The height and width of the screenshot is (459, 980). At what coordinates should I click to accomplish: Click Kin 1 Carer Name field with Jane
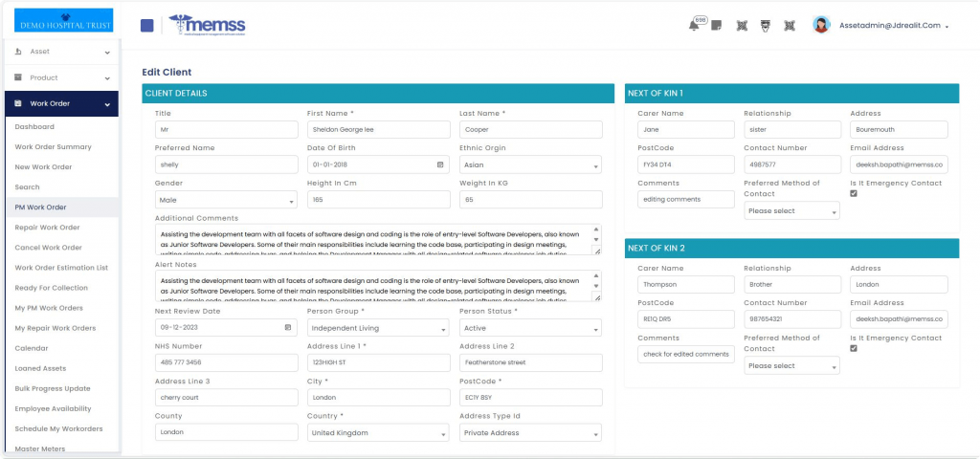(685, 130)
